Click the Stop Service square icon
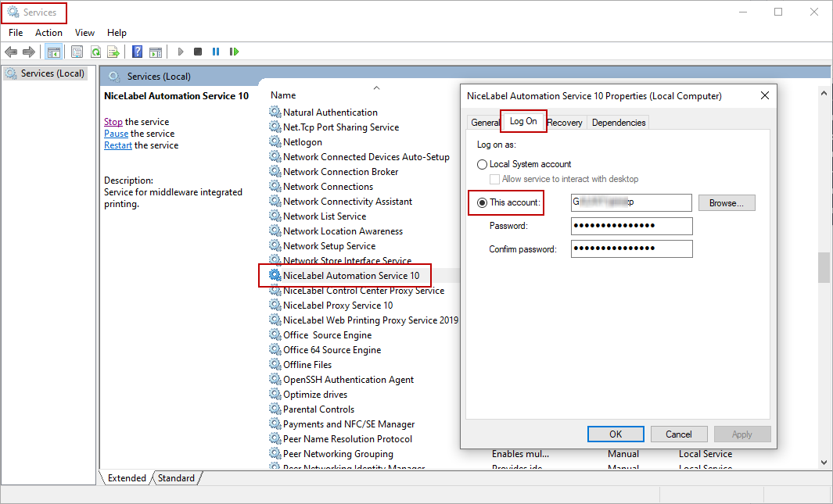The image size is (833, 504). [x=198, y=52]
